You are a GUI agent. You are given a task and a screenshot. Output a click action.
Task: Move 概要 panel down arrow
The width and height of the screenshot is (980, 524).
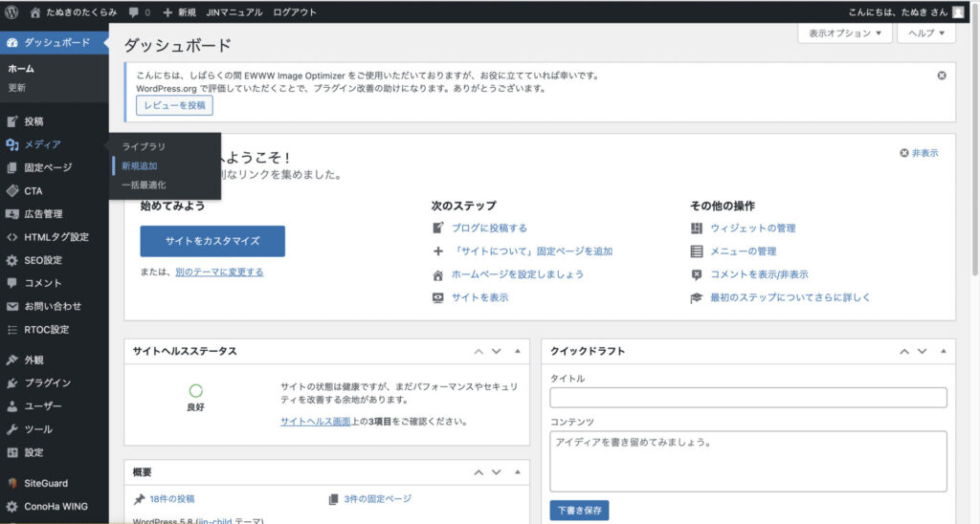[x=497, y=472]
